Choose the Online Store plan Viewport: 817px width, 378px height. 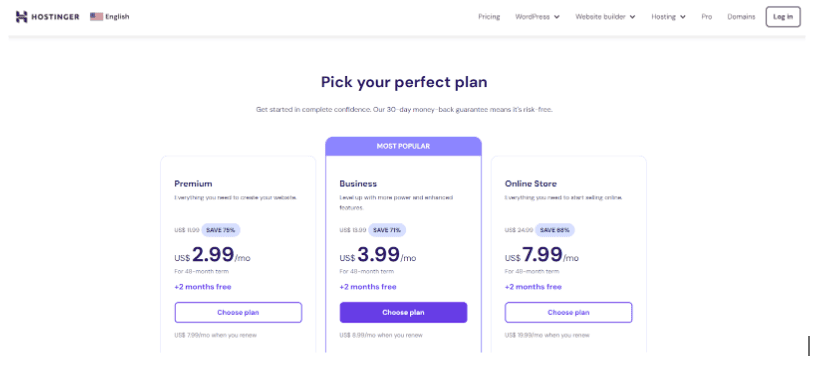(x=568, y=312)
